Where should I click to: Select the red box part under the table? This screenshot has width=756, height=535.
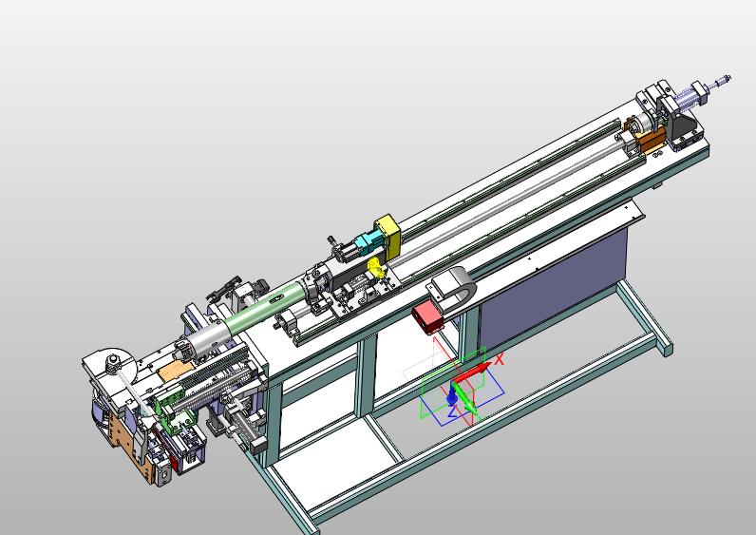click(427, 317)
